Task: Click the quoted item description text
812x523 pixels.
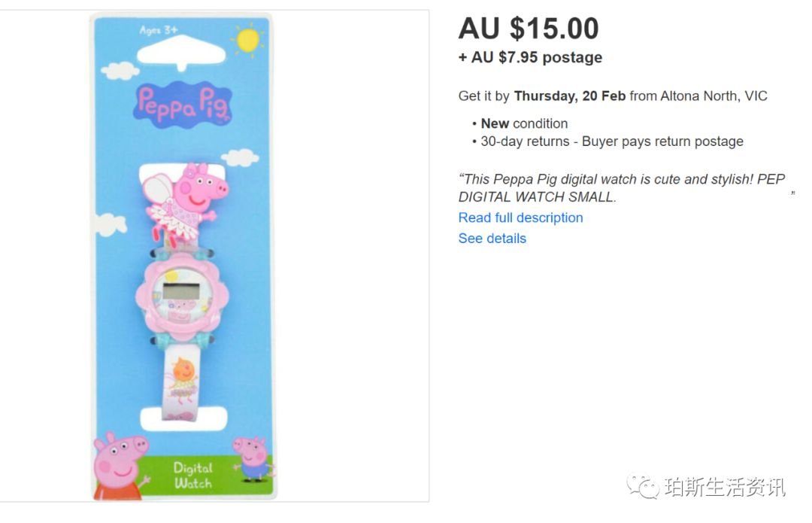Action: coord(622,187)
